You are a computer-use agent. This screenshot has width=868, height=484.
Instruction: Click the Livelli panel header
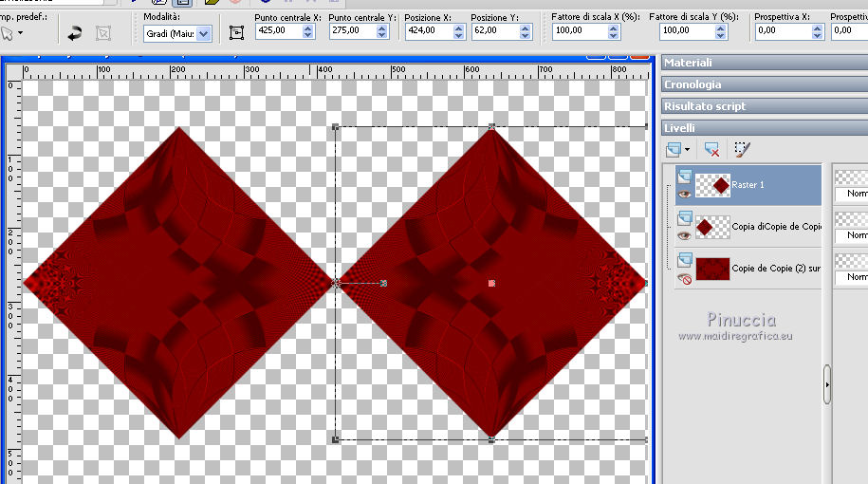pyautogui.click(x=765, y=127)
